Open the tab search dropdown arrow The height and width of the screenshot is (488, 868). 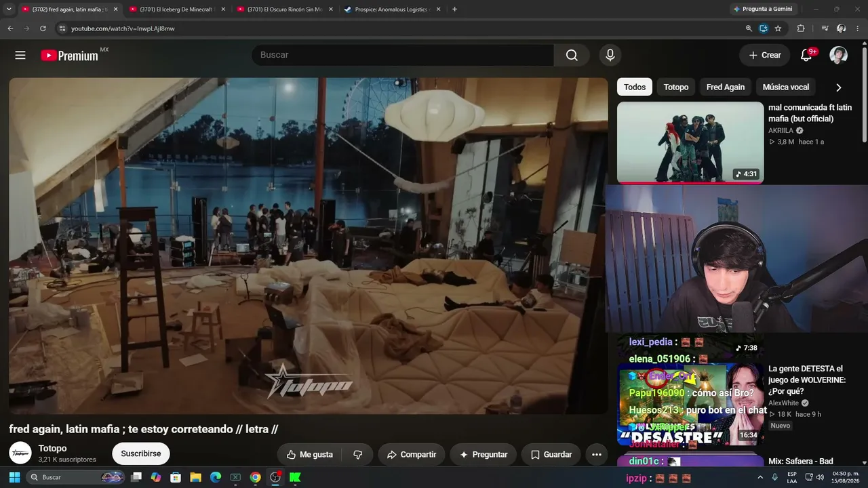click(9, 9)
